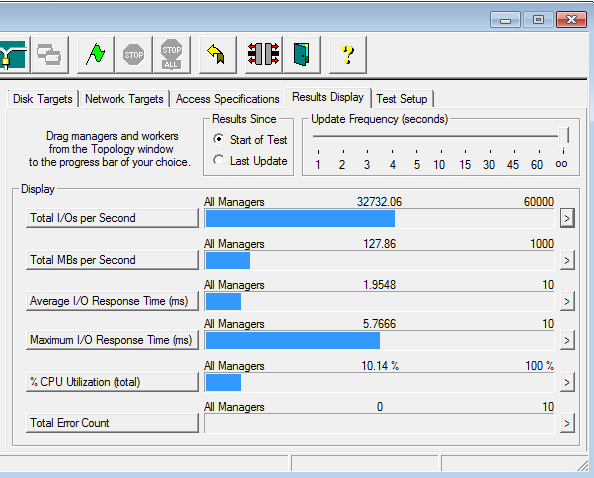Viewport: 594px width, 478px height.
Task: Open the Access Specifications tab
Action: 227,99
